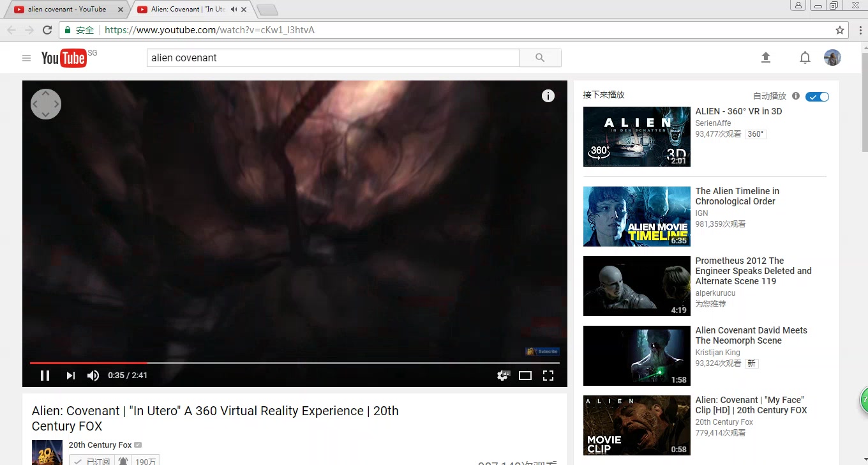Switch to 'alien covenant - YouTube' tab
Viewport: 868px width, 465px height.
tap(67, 9)
